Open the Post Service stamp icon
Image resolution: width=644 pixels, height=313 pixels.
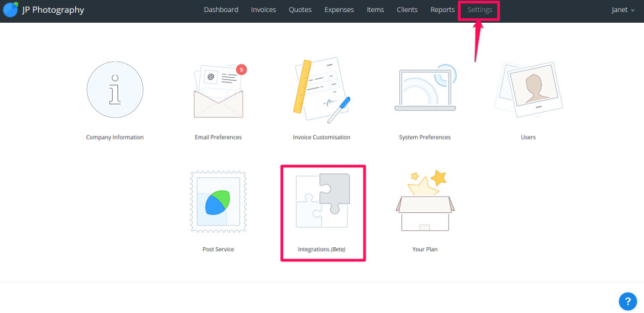click(x=219, y=202)
